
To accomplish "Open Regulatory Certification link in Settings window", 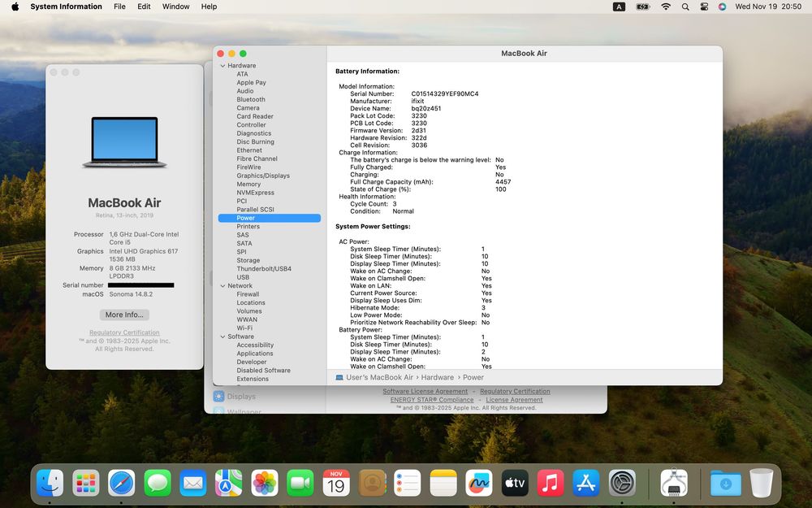I will point(515,392).
